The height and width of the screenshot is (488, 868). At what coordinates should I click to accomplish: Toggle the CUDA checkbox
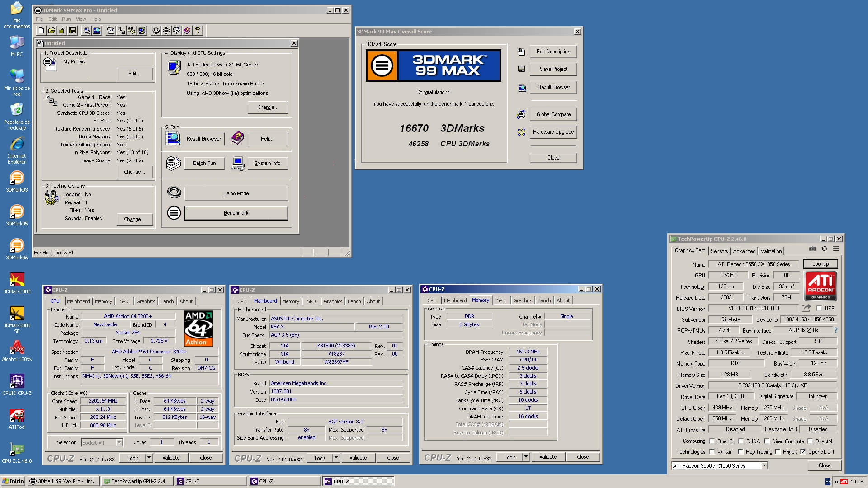point(741,441)
